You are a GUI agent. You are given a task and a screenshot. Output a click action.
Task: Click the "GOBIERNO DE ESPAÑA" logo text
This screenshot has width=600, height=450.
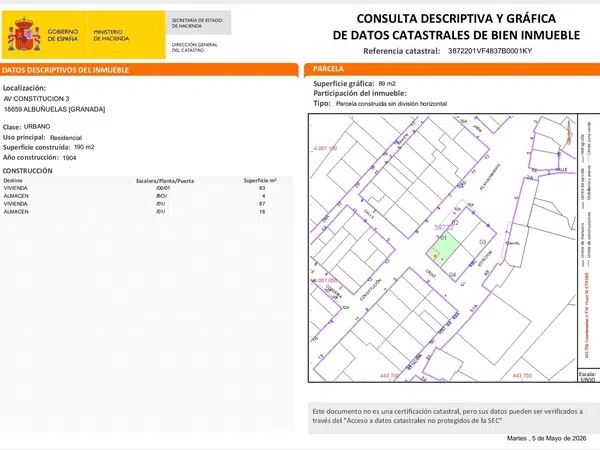click(x=63, y=35)
